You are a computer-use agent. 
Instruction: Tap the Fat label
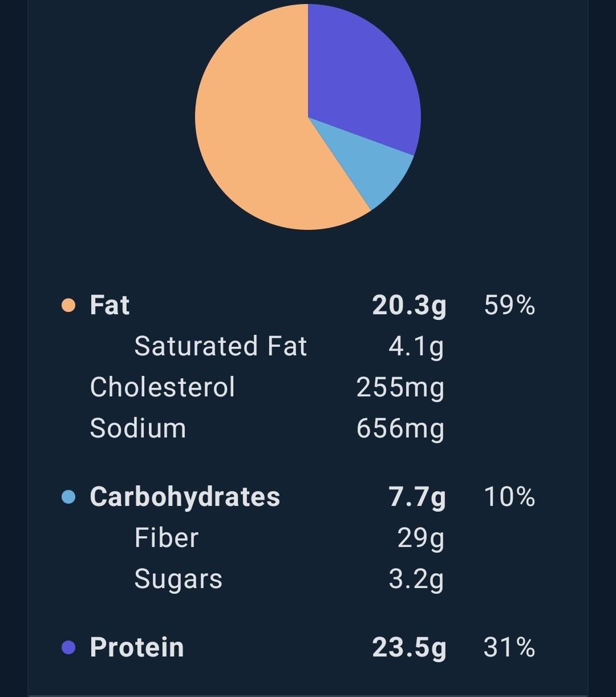(x=110, y=305)
